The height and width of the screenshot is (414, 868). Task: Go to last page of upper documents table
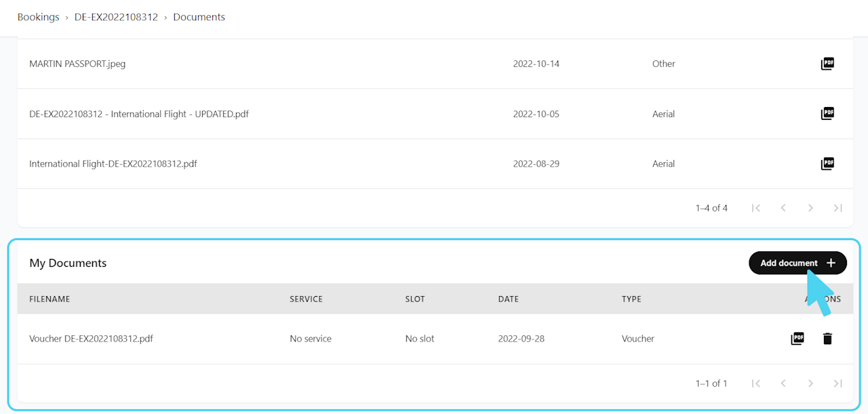point(838,208)
